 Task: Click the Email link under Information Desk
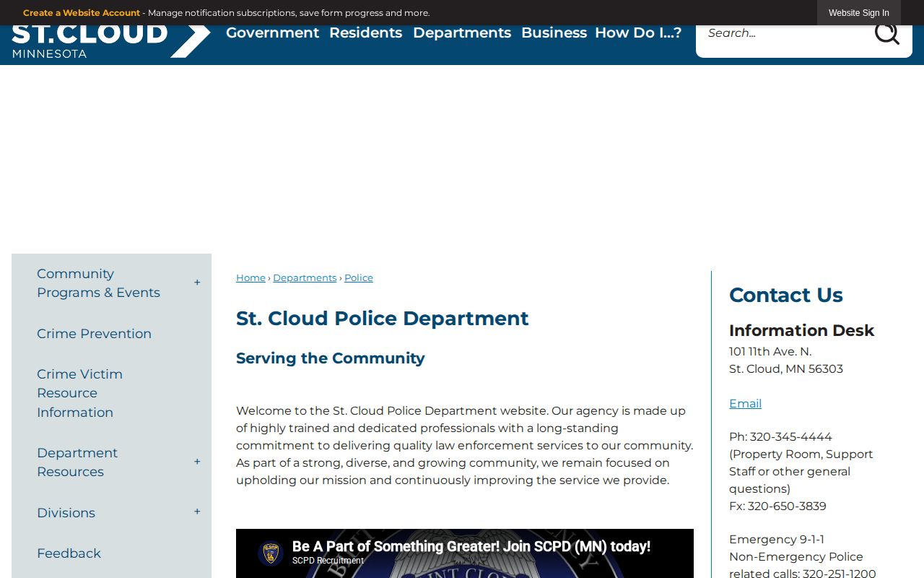(x=745, y=404)
